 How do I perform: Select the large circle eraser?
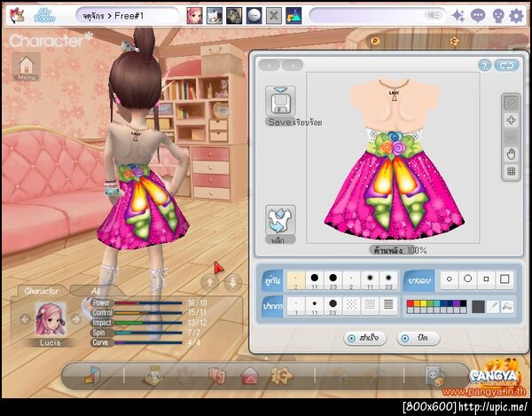[x=468, y=279]
